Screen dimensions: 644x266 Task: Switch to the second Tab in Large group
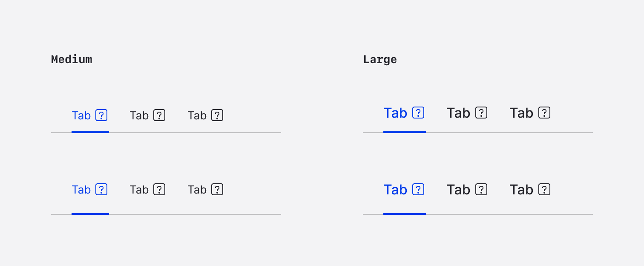click(x=458, y=113)
